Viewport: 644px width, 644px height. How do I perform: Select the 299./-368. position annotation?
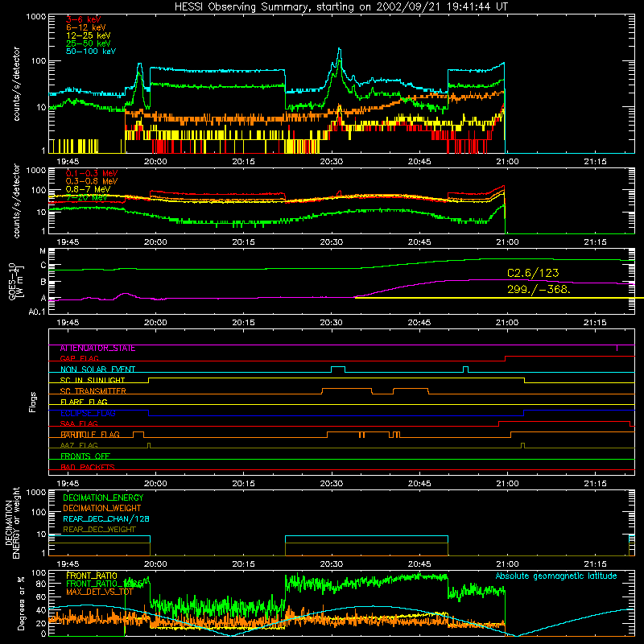539,289
